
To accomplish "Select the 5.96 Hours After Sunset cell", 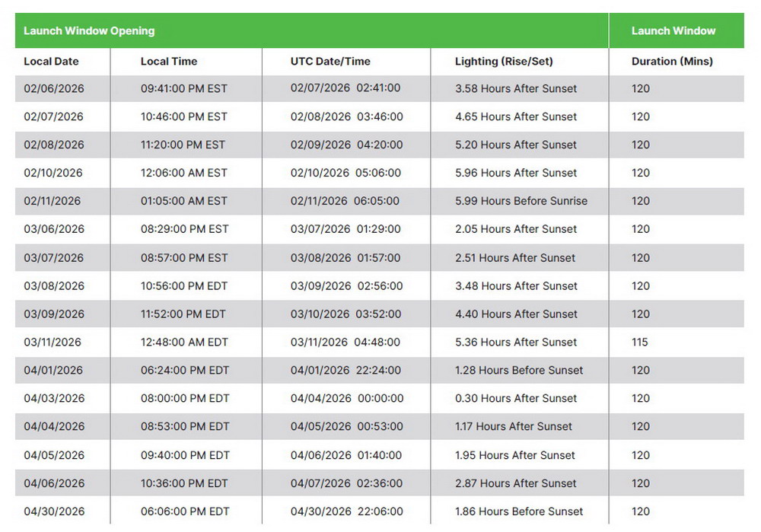I will [x=516, y=173].
